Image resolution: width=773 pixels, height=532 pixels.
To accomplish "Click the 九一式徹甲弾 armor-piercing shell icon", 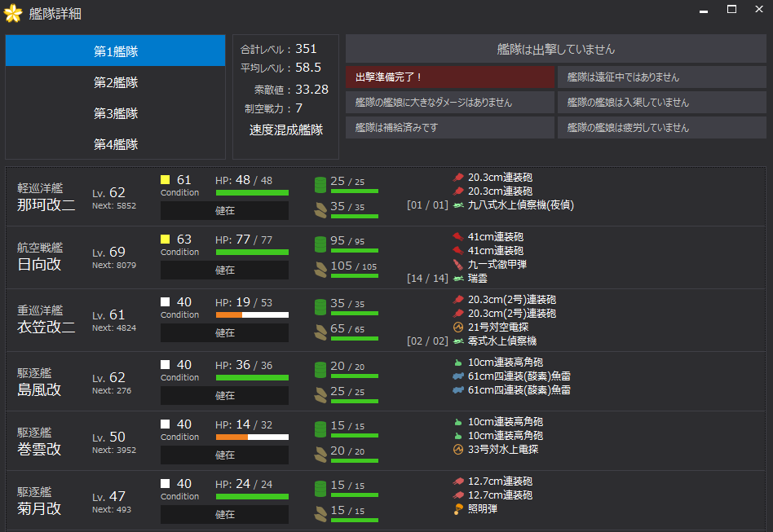I will pos(458,264).
